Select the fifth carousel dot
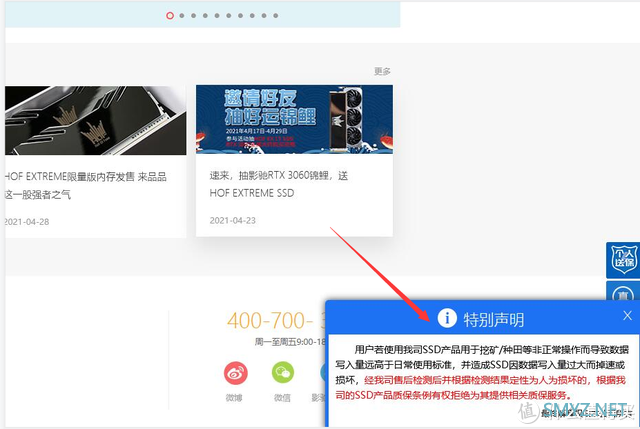Image resolution: width=640 pixels, height=429 pixels. pos(217,16)
